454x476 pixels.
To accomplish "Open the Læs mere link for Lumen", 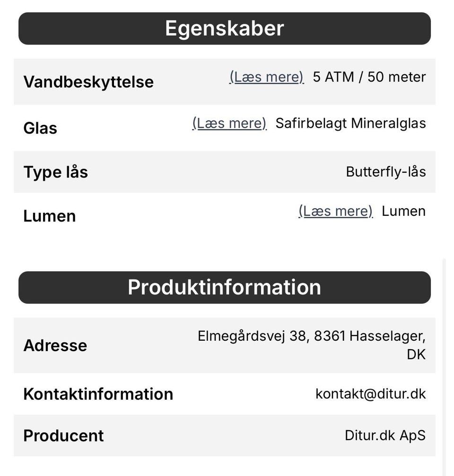I will point(336,212).
